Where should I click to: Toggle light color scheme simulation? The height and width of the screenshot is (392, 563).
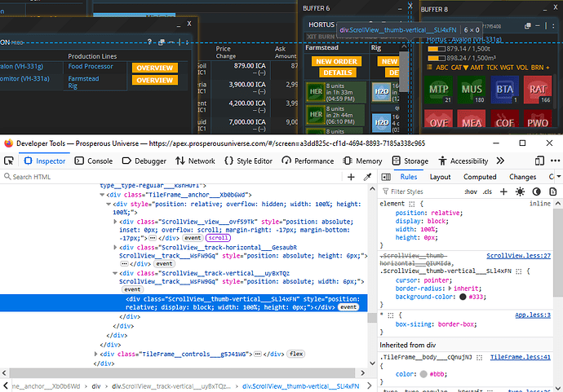click(x=520, y=192)
